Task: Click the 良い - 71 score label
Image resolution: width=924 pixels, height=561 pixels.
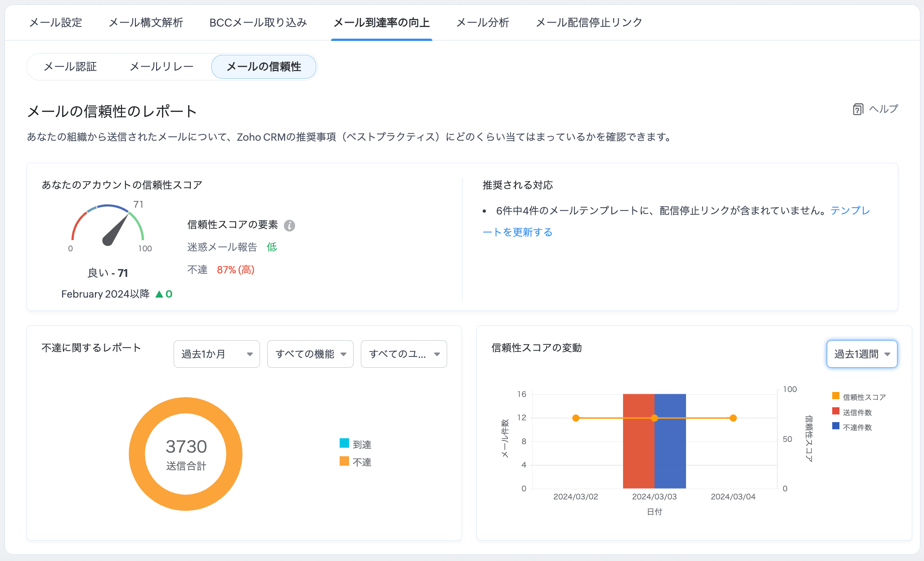Action: click(108, 273)
